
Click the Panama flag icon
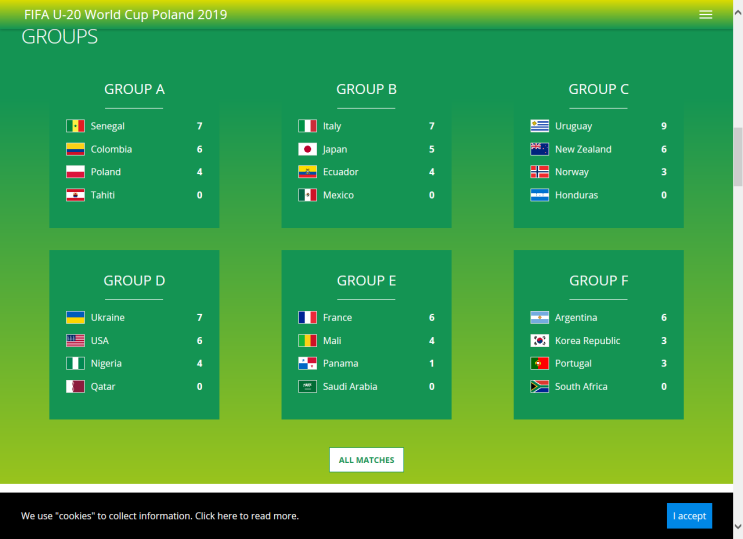(x=308, y=364)
